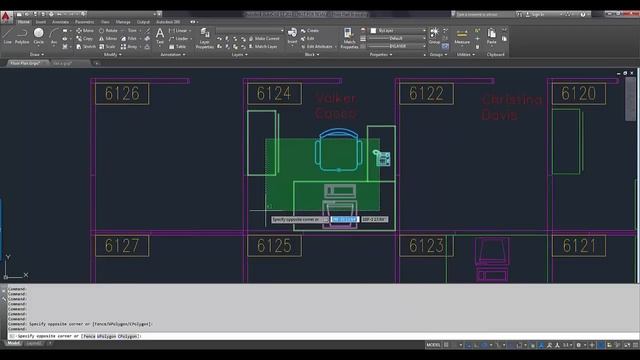Activate the Rotate tool

pos(108,31)
